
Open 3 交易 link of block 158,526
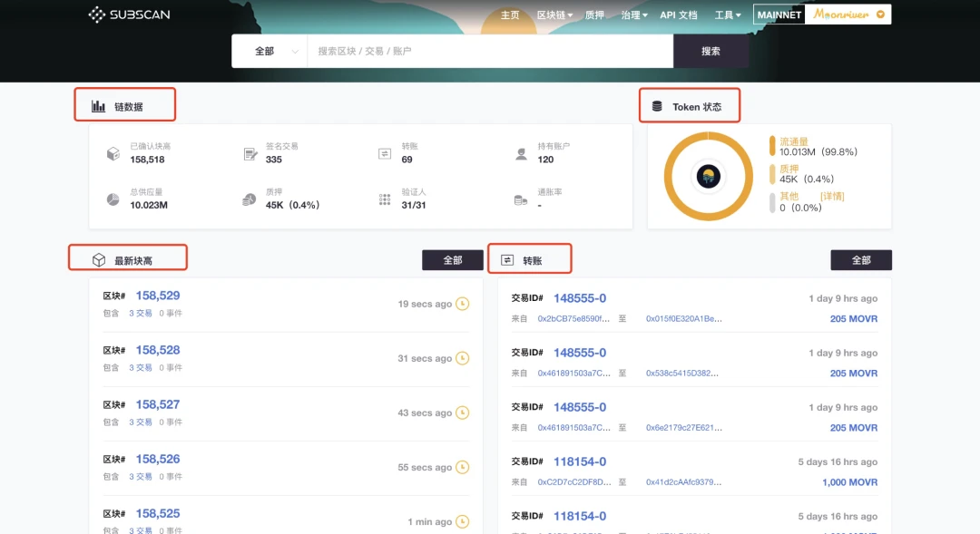pyautogui.click(x=141, y=476)
